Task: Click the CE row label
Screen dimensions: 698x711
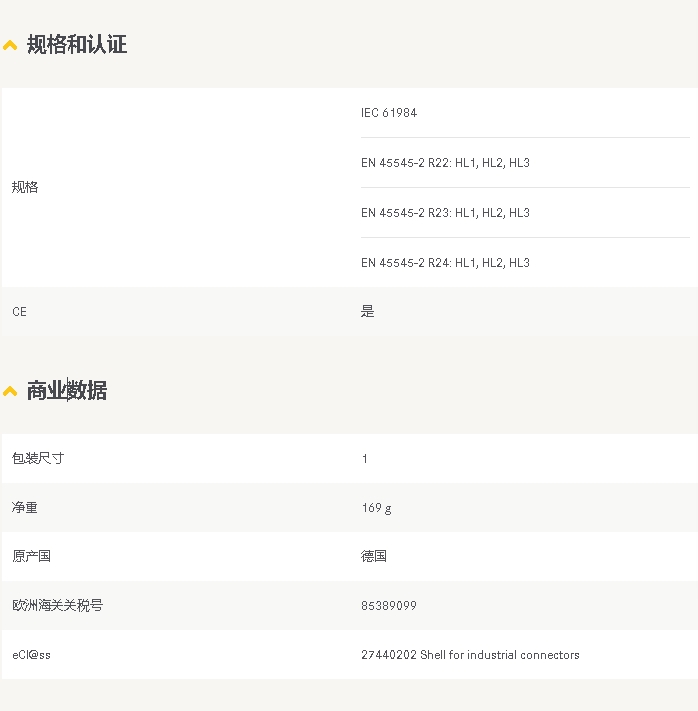Action: pyautogui.click(x=19, y=312)
